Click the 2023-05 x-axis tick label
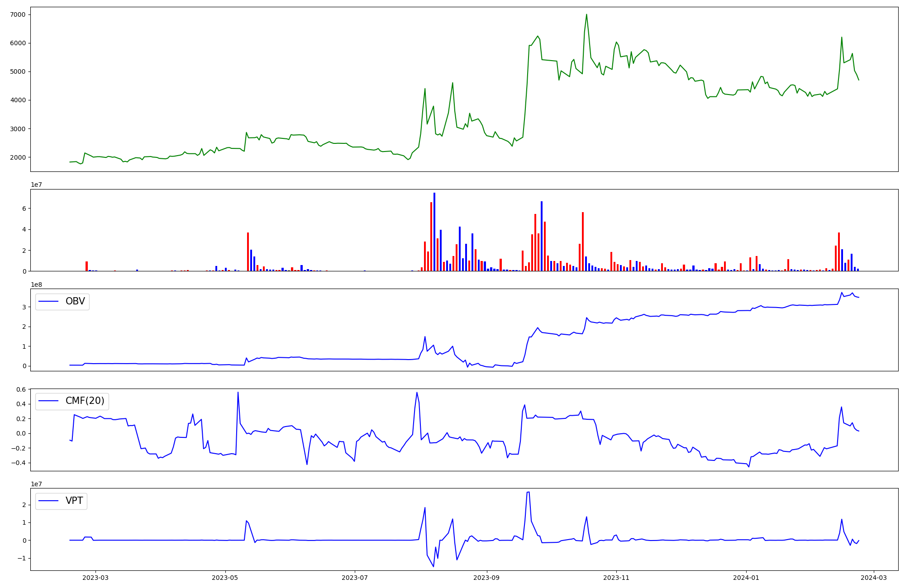The height and width of the screenshot is (588, 905). 225,578
